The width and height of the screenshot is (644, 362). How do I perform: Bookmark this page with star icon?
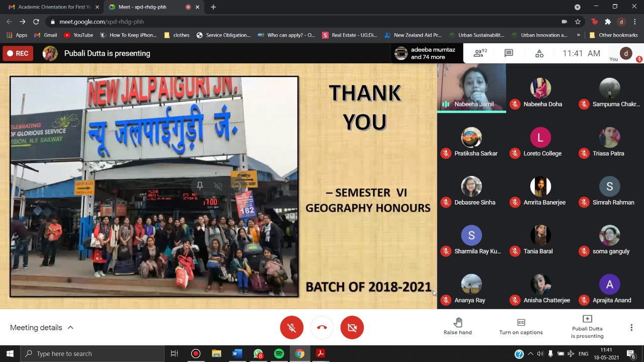click(x=578, y=22)
